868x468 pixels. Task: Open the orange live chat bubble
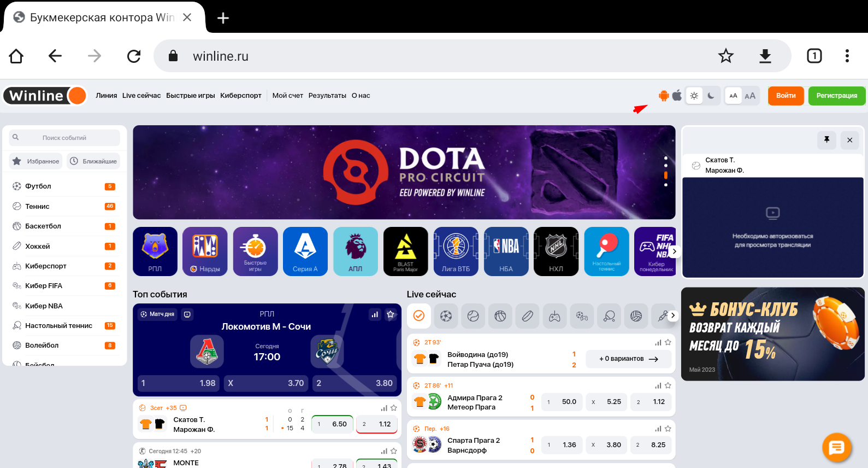(x=836, y=448)
